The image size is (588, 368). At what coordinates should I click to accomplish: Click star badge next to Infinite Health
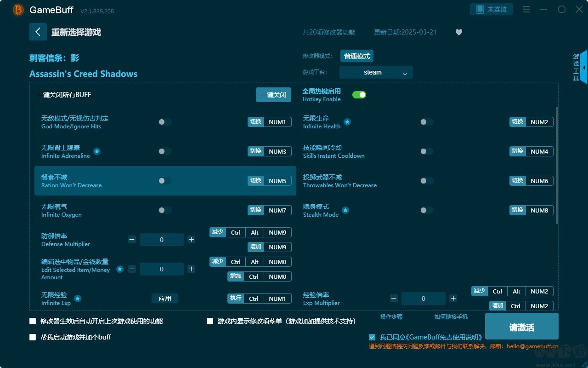click(348, 122)
